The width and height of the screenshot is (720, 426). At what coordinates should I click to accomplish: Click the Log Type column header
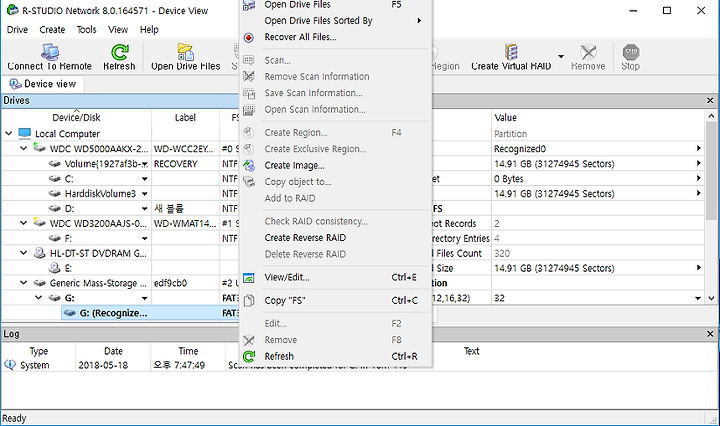(39, 351)
